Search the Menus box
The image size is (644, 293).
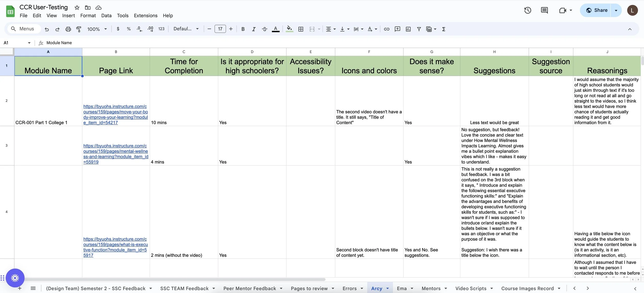tap(24, 29)
